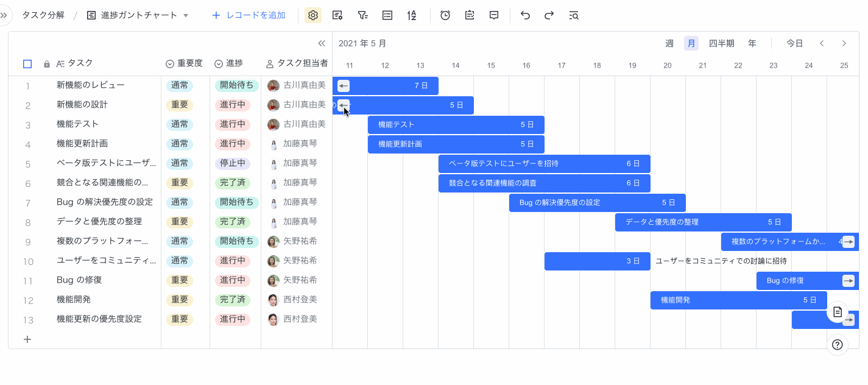Click レコードを追加 button
Viewport: 868px width, 385px height.
249,15
